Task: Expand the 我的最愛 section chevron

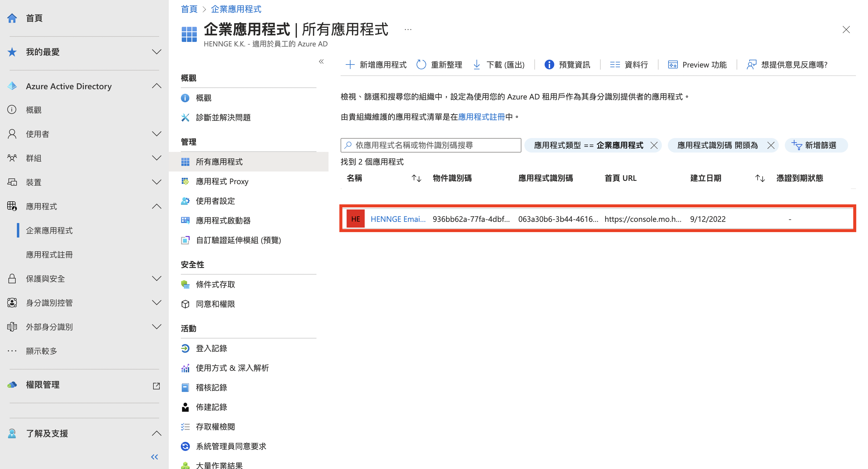Action: point(156,52)
